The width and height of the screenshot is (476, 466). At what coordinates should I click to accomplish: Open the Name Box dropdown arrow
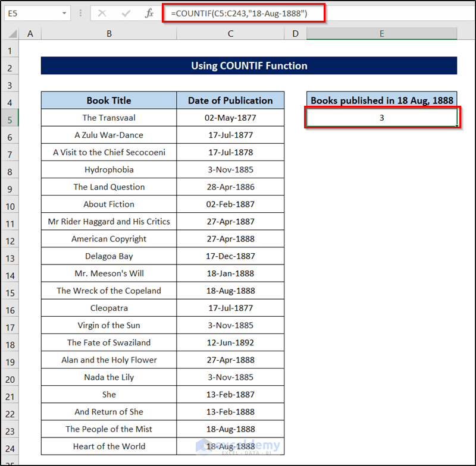65,13
